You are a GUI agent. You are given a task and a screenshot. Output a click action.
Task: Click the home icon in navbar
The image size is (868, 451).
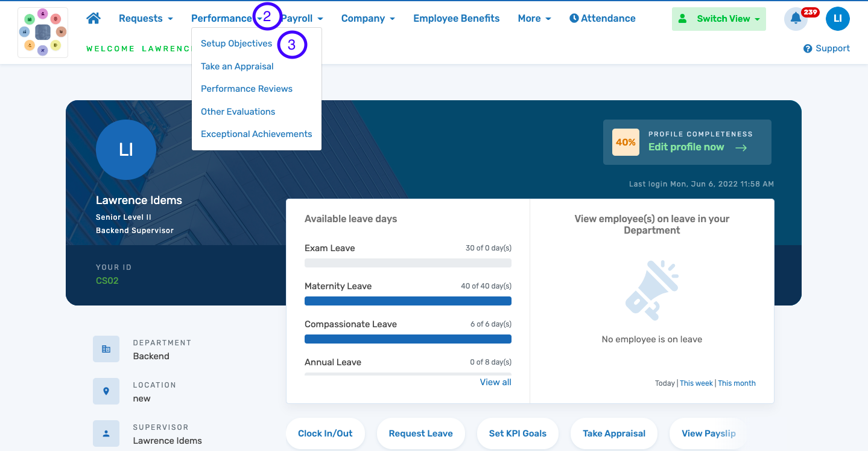[x=93, y=18]
